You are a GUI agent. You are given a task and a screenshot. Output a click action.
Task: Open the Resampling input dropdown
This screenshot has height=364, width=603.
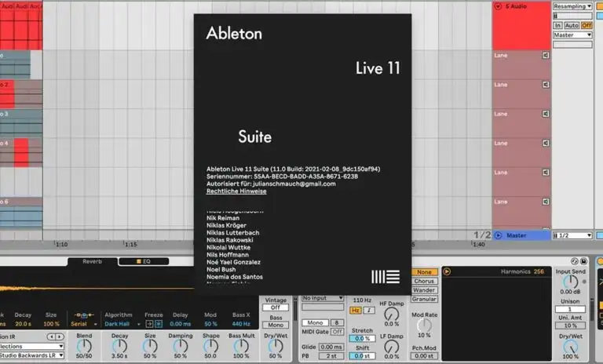572,6
